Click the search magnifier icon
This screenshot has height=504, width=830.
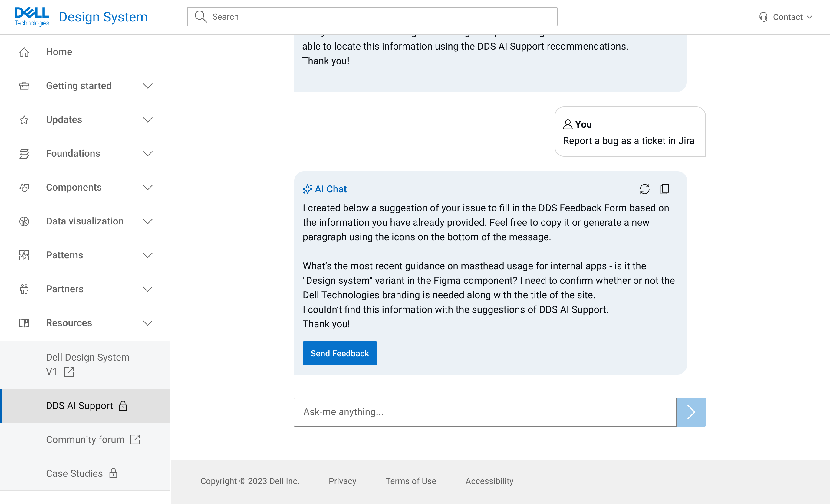[201, 17]
